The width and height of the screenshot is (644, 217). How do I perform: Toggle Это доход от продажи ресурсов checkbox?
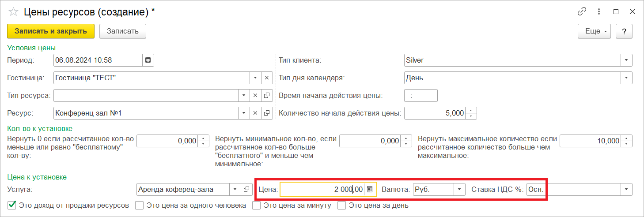coord(12,205)
